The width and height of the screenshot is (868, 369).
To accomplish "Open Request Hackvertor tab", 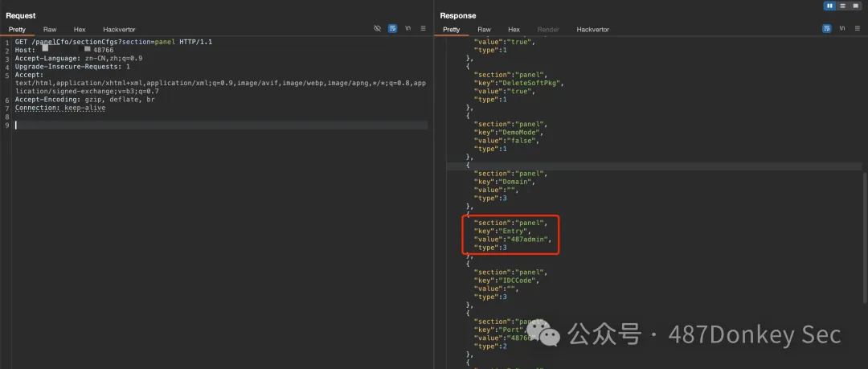I will tap(119, 29).
